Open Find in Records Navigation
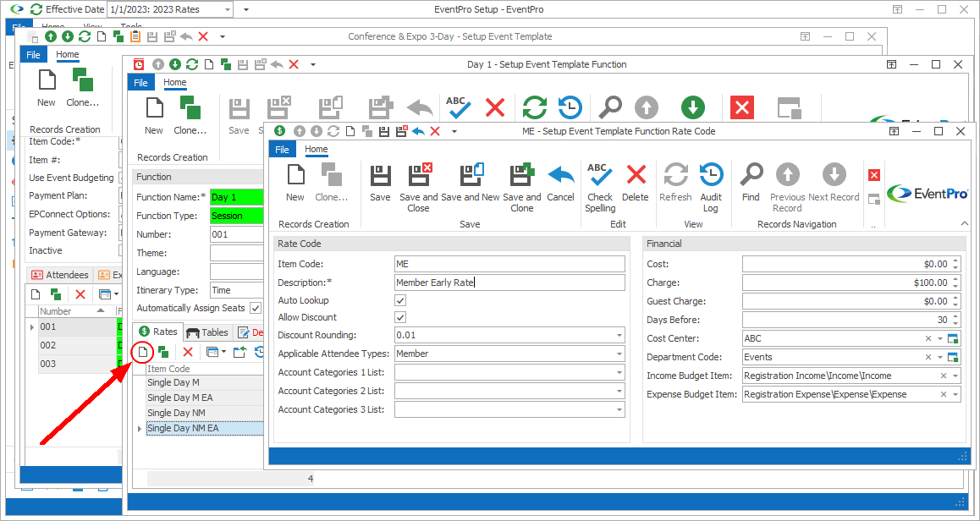The height and width of the screenshot is (521, 980). click(x=751, y=183)
